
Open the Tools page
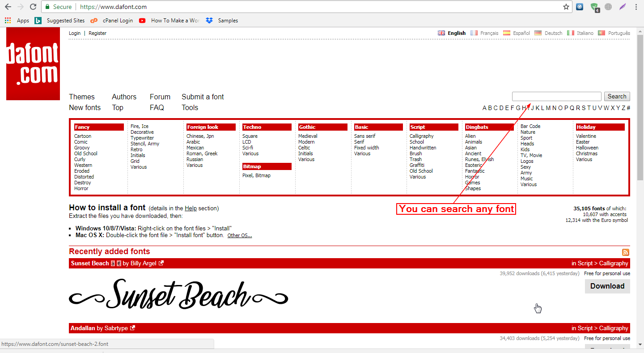[x=190, y=107]
